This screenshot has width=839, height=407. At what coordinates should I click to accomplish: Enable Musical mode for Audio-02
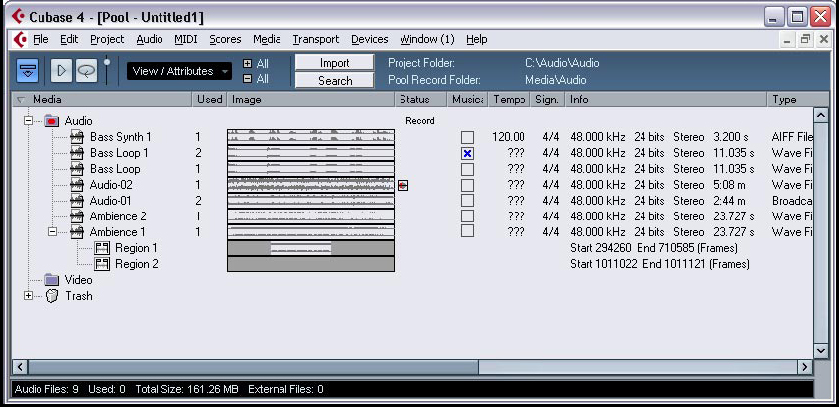(467, 185)
